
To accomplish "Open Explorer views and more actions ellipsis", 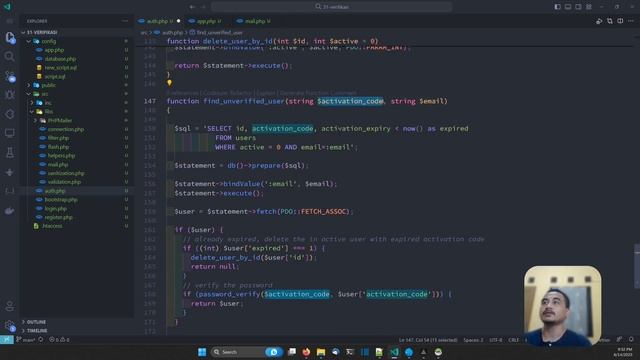I will (125, 21).
